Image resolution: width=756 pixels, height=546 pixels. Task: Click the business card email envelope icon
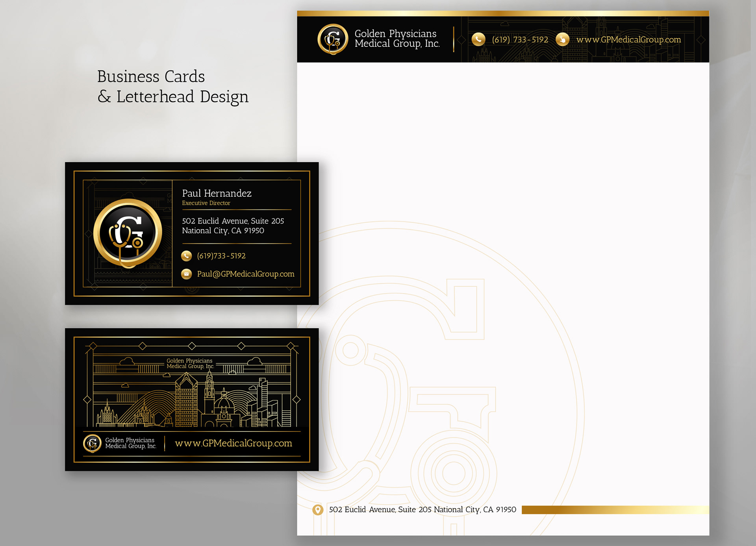186,274
